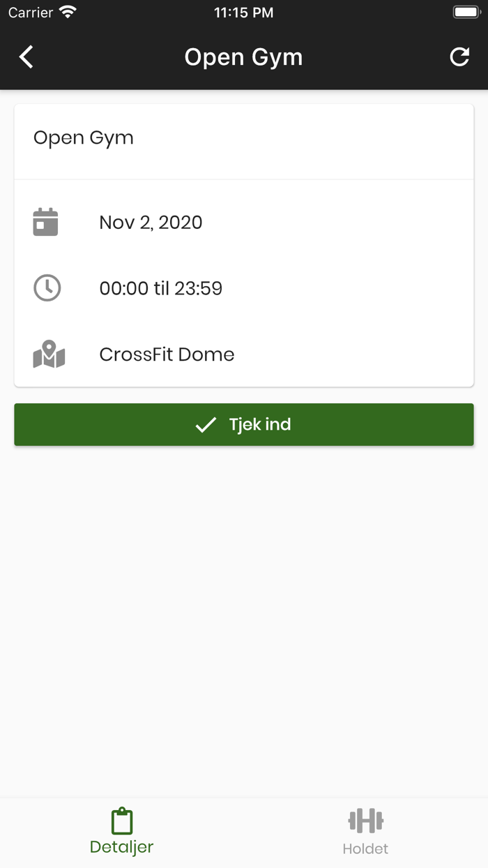Click the Open Gym header text

pos(243,57)
